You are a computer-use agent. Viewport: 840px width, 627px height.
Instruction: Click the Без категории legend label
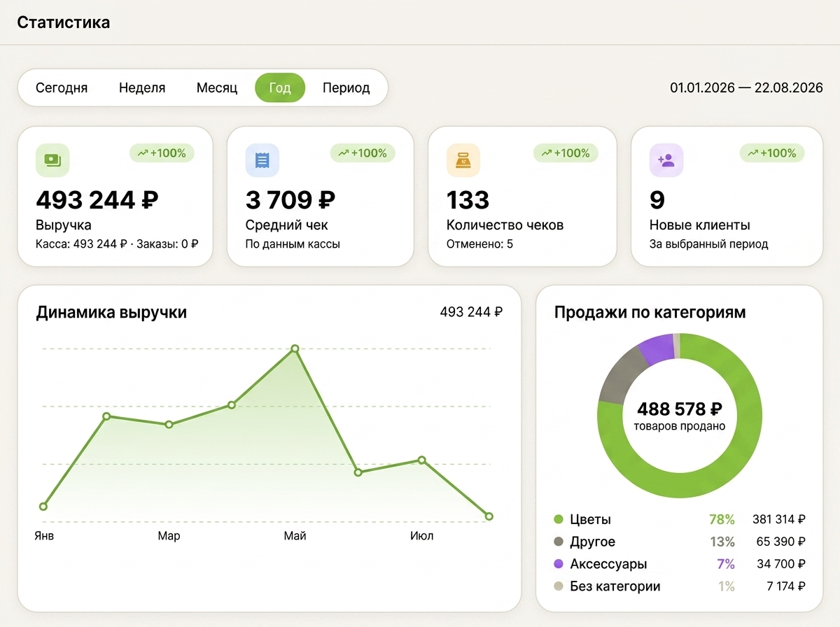(x=615, y=586)
